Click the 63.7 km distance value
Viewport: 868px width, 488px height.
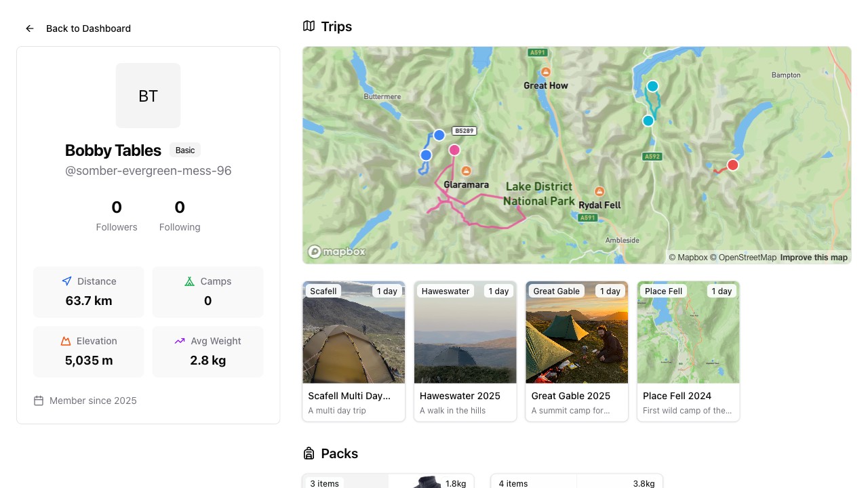pyautogui.click(x=89, y=301)
